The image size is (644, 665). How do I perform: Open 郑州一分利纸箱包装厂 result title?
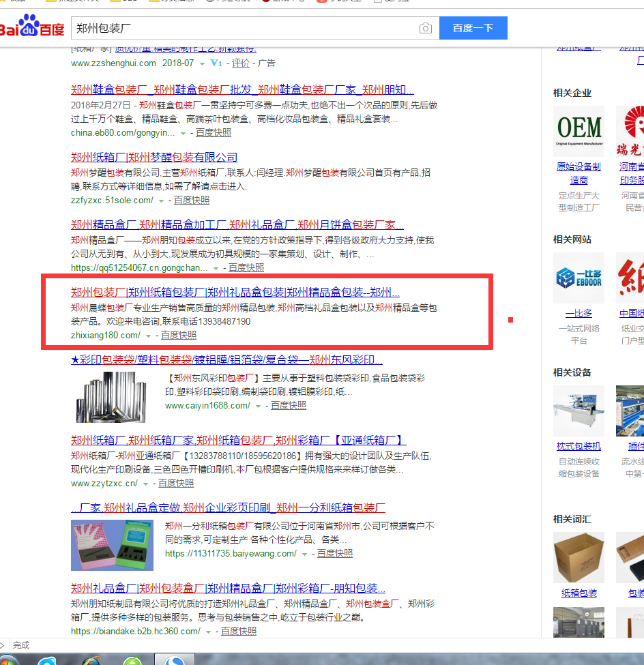[228, 507]
